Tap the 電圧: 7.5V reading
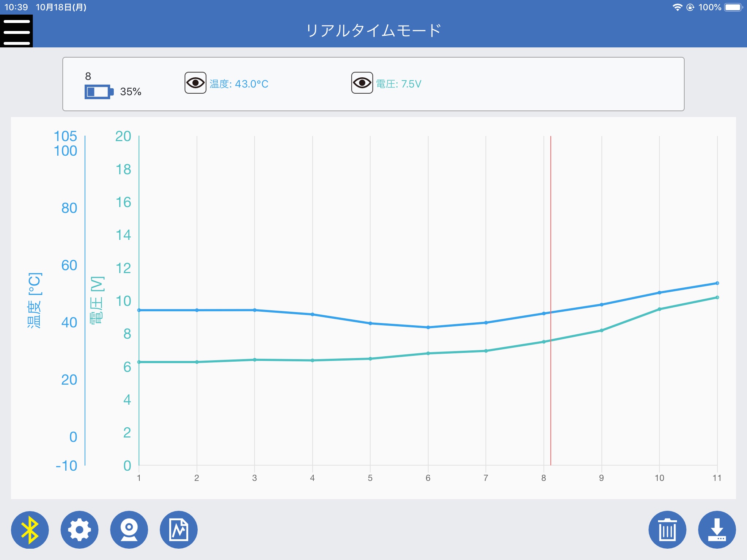The height and width of the screenshot is (560, 747). (399, 84)
